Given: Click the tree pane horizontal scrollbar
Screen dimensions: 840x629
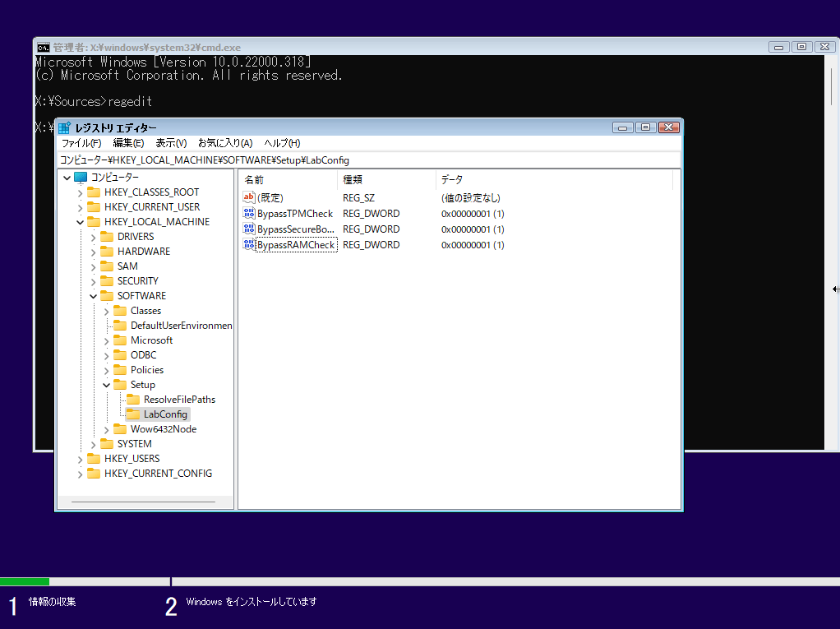Looking at the screenshot, I should [144, 502].
